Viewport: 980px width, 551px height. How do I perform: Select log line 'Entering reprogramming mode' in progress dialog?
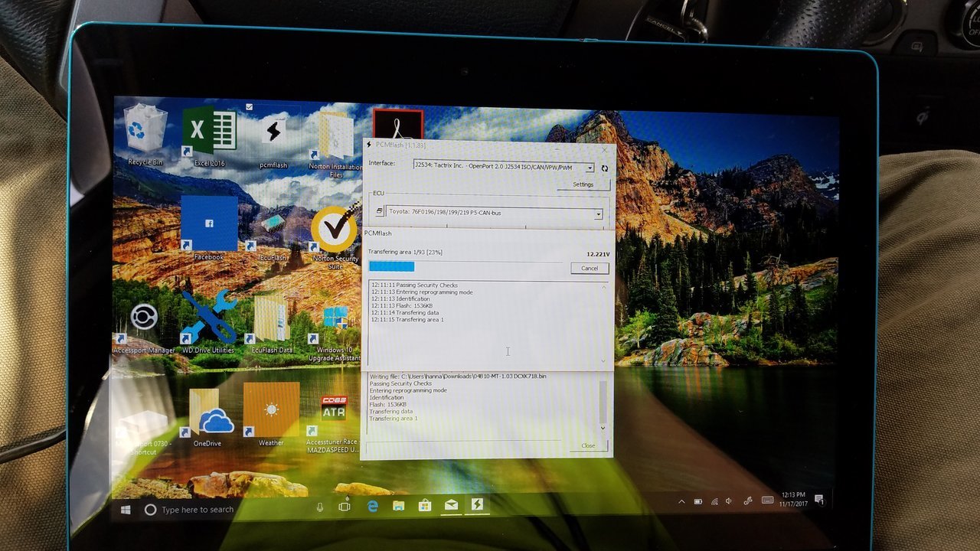click(x=422, y=292)
